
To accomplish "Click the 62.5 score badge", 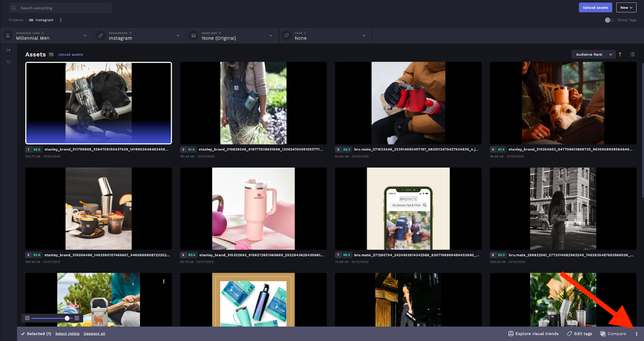I will point(502,255).
